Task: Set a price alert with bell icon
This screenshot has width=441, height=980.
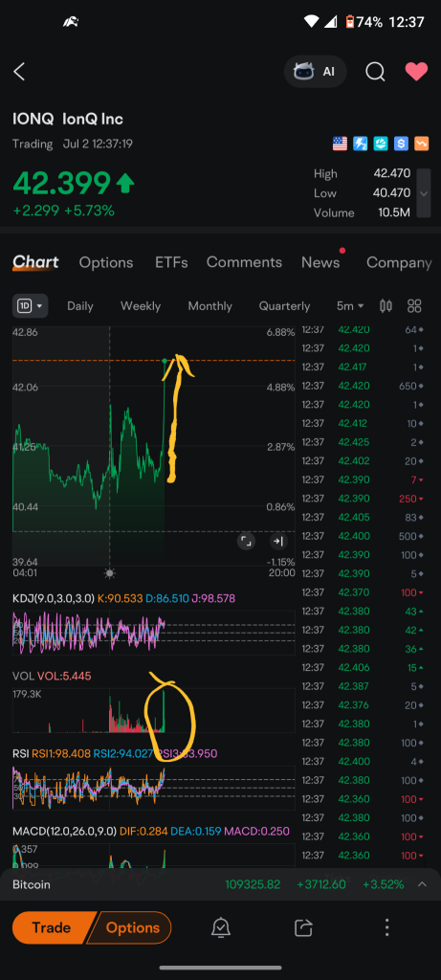Action: pos(220,928)
